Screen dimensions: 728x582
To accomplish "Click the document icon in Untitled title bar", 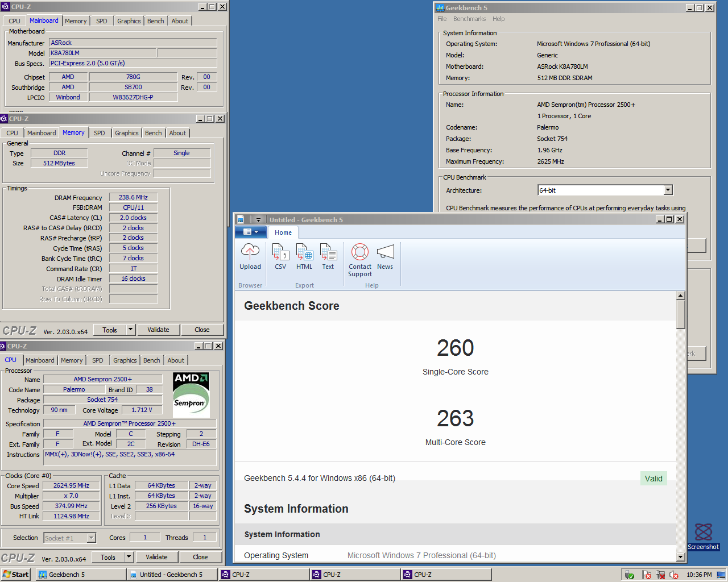I will pyautogui.click(x=241, y=219).
